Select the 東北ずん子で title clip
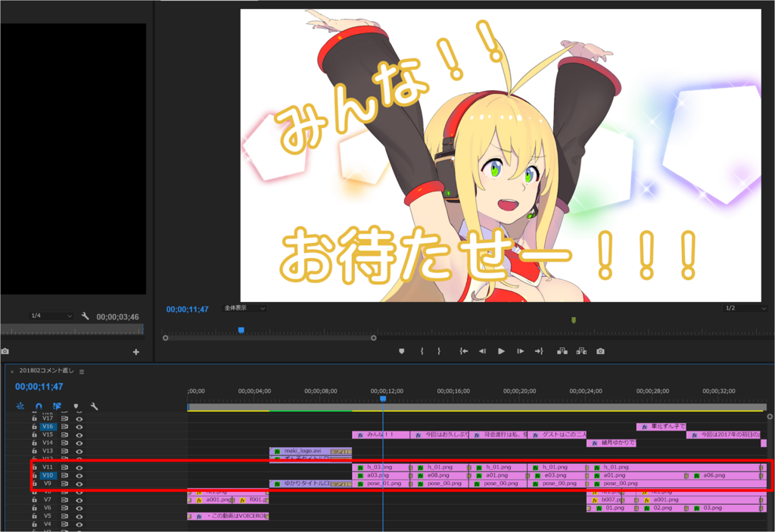The height and width of the screenshot is (532, 775). coord(661,426)
